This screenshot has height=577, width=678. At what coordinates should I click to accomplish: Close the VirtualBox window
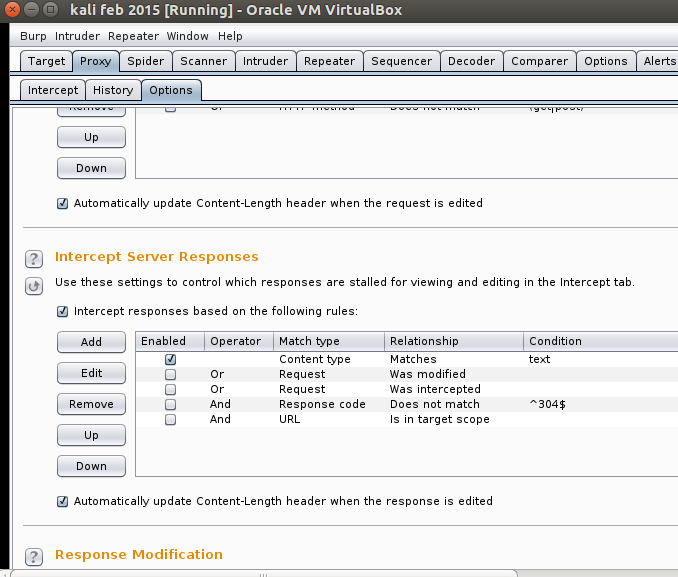click(x=12, y=10)
